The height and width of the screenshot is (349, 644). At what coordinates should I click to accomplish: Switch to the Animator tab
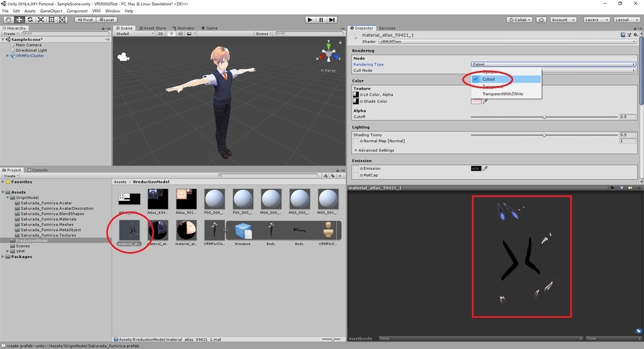tap(184, 28)
